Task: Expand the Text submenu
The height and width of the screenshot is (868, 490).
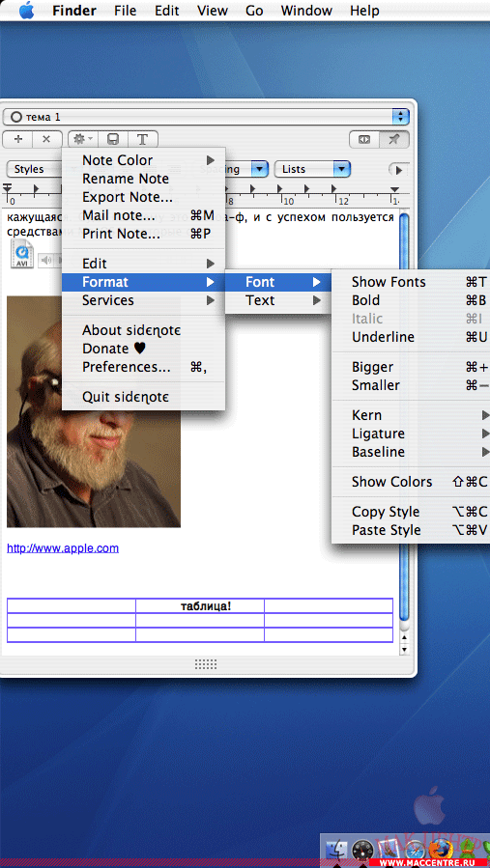Action: point(278,300)
